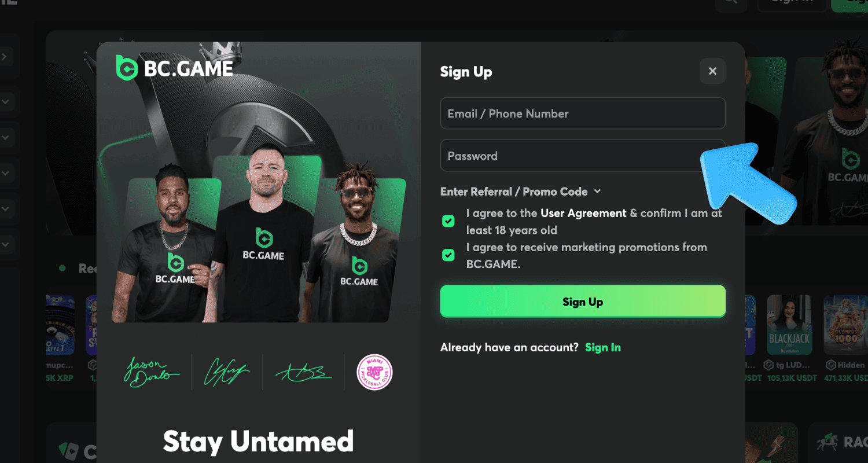Screen dimensions: 868x463
Task: Open the Blackjack game thumbnail
Action: pyautogui.click(x=789, y=325)
